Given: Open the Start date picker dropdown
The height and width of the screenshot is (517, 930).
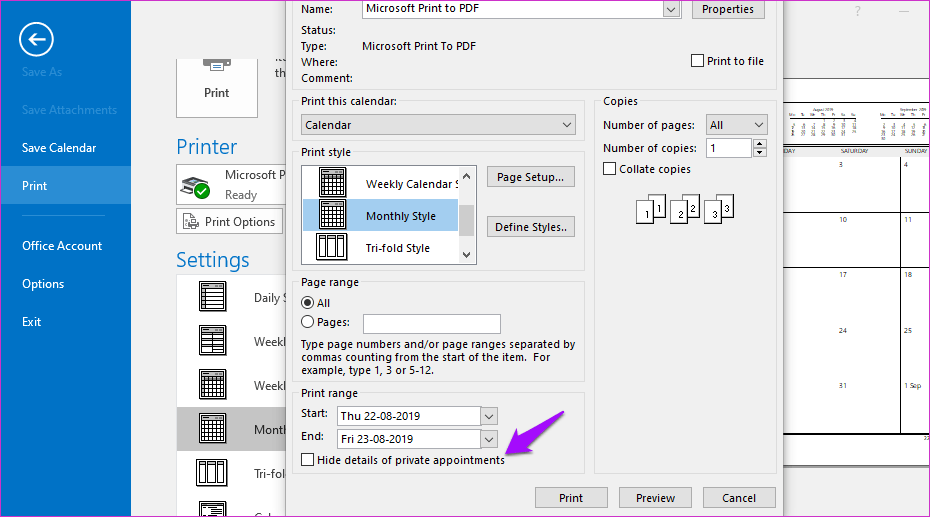Looking at the screenshot, I should coord(489,416).
